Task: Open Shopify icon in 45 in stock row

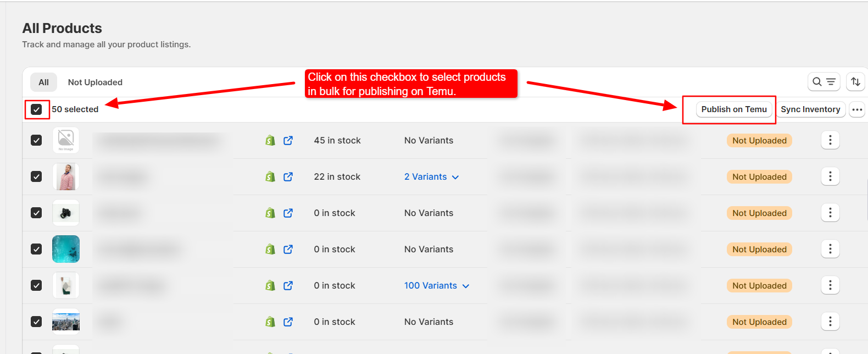Action: point(270,141)
